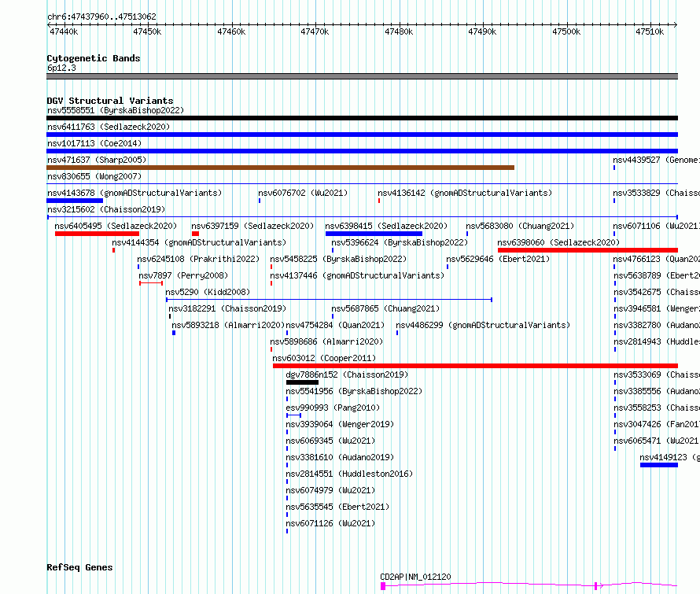Screen dimensions: 700x594
Task: Open the nsv2814551 (Huddleston2016) label
Action: [349, 474]
